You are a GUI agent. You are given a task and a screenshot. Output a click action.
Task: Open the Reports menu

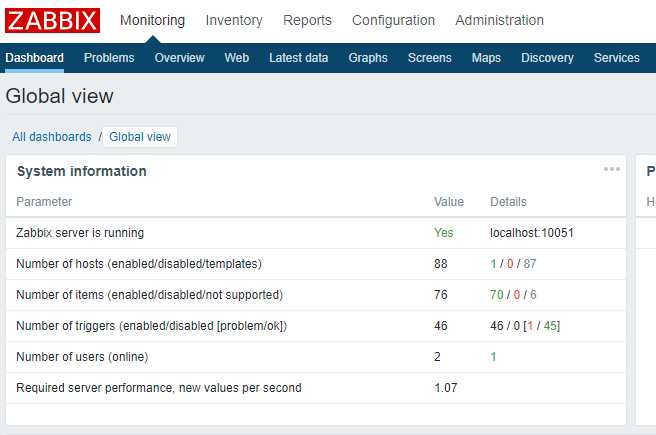307,20
